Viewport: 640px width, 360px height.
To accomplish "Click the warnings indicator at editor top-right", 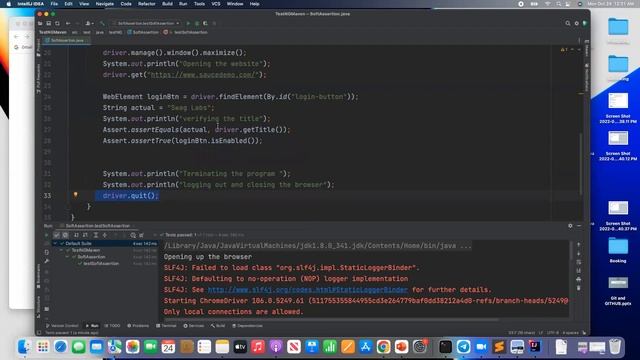I will coord(564,49).
